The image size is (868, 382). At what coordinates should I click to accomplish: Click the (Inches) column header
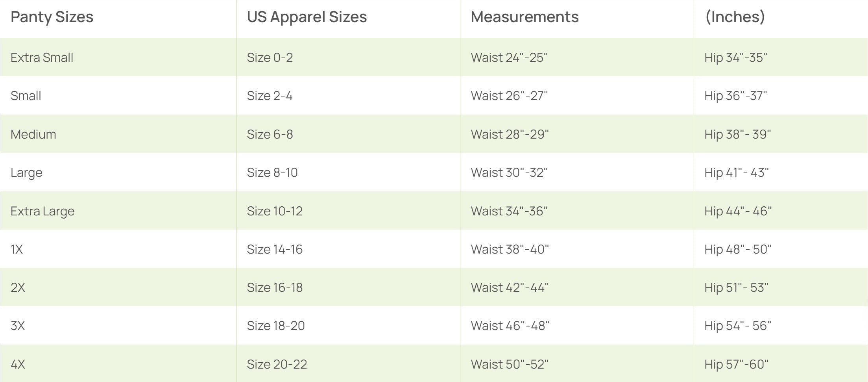click(735, 17)
